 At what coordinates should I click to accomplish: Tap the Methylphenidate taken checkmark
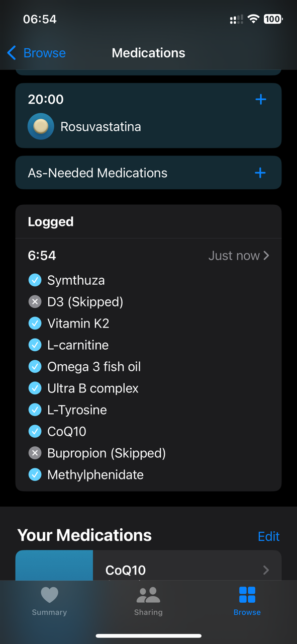(x=35, y=474)
